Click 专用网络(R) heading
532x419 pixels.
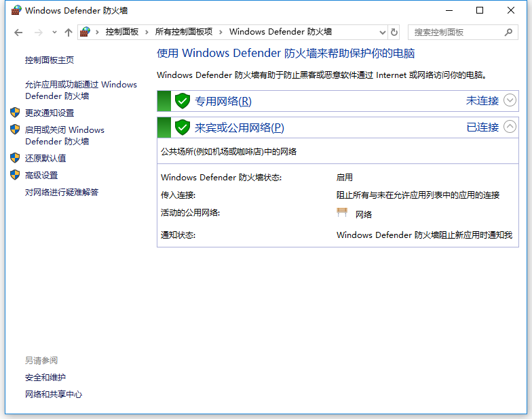(x=223, y=101)
